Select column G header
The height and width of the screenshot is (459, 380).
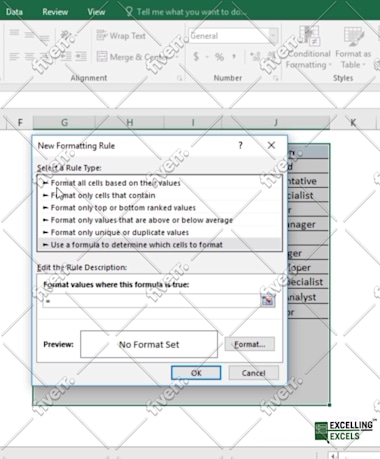pos(64,123)
